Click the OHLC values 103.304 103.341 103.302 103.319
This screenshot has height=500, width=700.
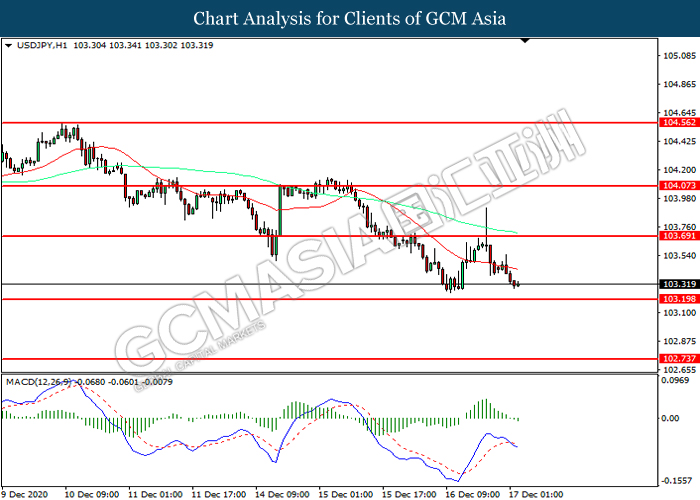143,45
